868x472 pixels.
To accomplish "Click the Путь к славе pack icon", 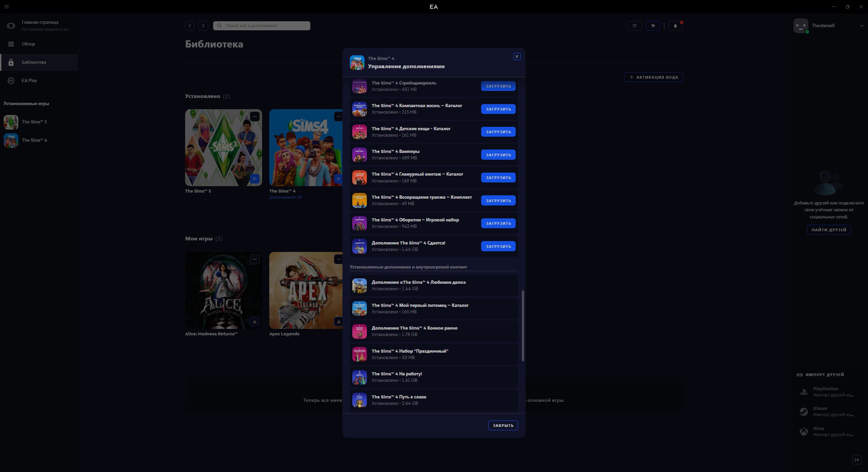I will pos(359,400).
